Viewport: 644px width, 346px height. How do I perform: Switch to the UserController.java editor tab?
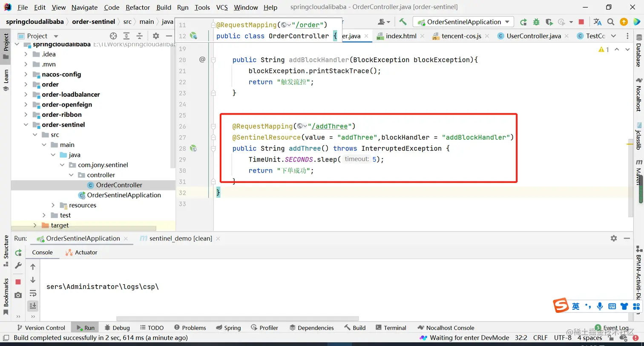[x=533, y=36]
